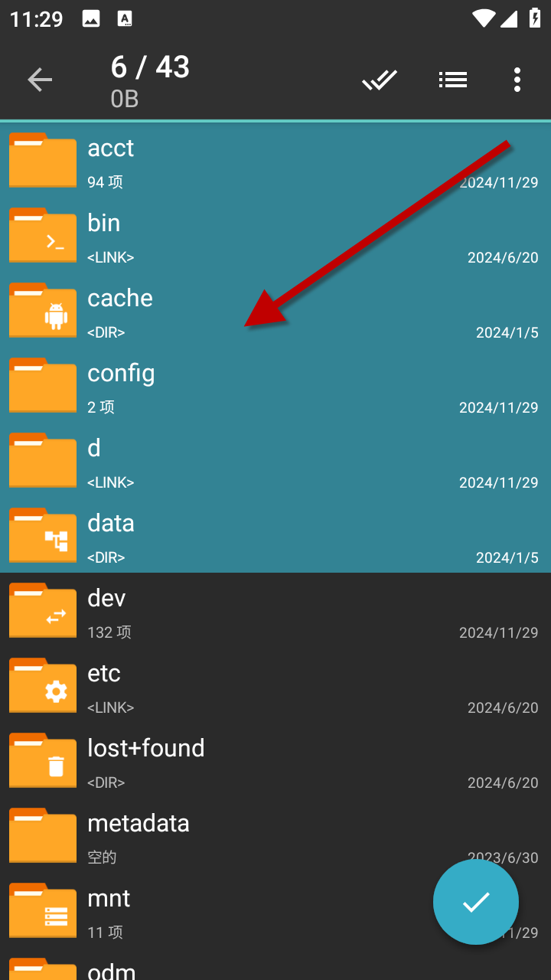The height and width of the screenshot is (980, 551).
Task: Select all items with double-check icon
Action: pos(380,80)
